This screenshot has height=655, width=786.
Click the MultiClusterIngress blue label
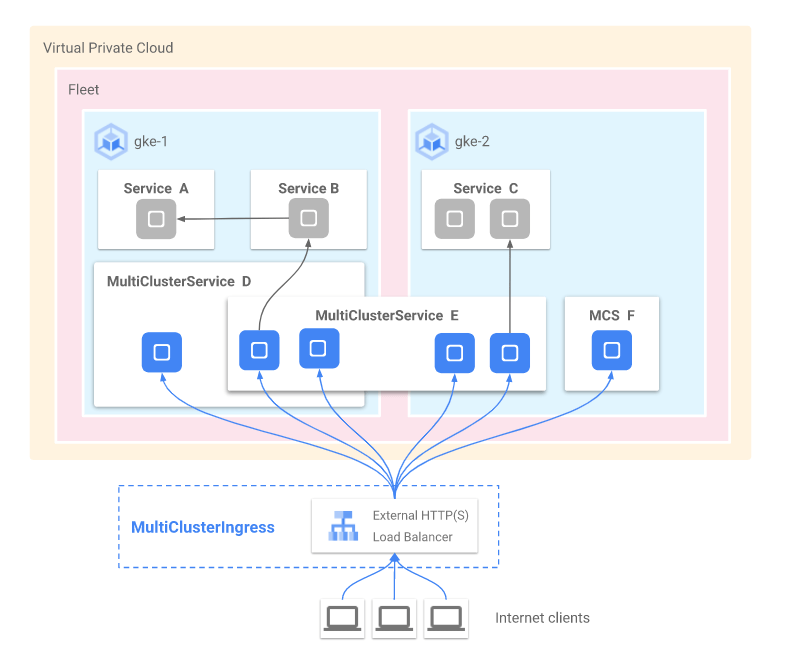[203, 527]
